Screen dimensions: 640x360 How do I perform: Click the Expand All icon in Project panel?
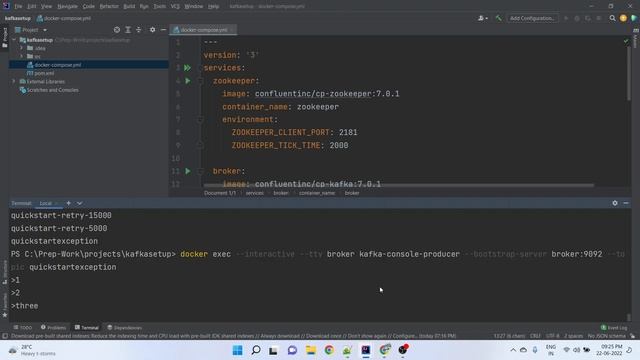[x=128, y=30]
